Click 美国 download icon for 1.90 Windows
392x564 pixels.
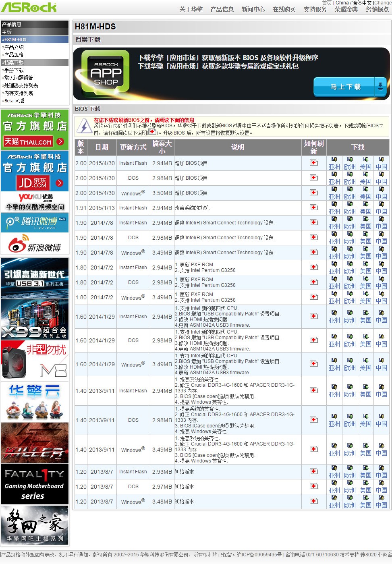coord(365,249)
